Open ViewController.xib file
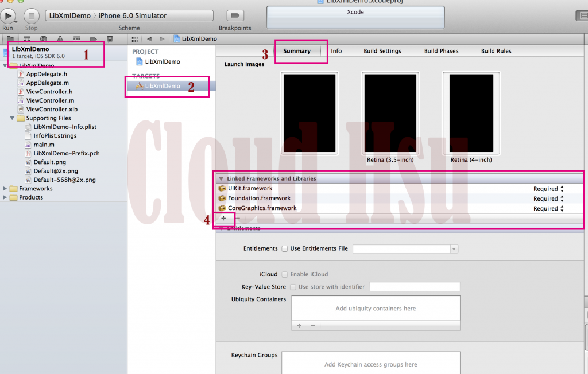This screenshot has width=588, height=374. 52,110
